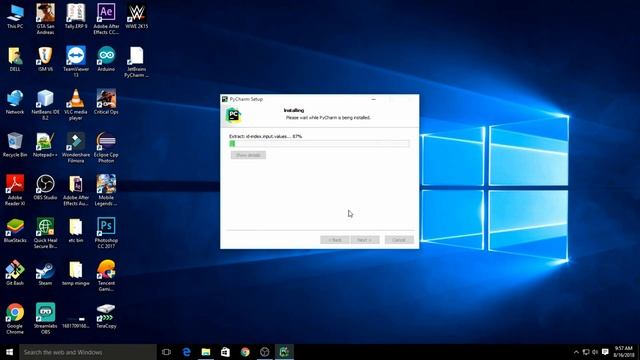Image resolution: width=640 pixels, height=360 pixels.
Task: Select the Network desktop icon
Action: 15,102
